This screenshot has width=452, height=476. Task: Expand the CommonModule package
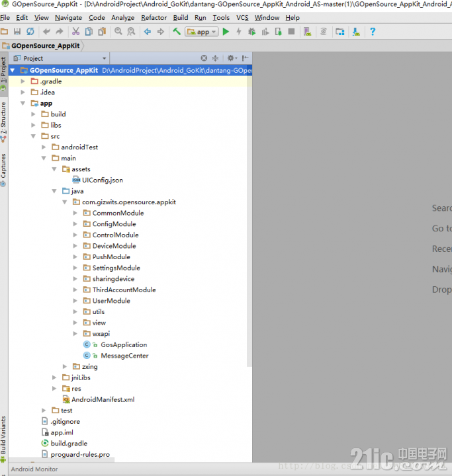click(75, 213)
